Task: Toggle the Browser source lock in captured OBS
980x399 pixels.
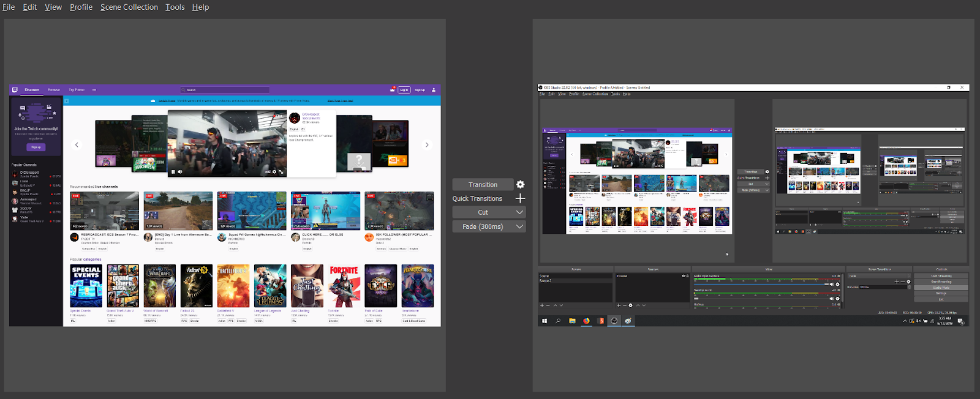Action: [x=687, y=276]
